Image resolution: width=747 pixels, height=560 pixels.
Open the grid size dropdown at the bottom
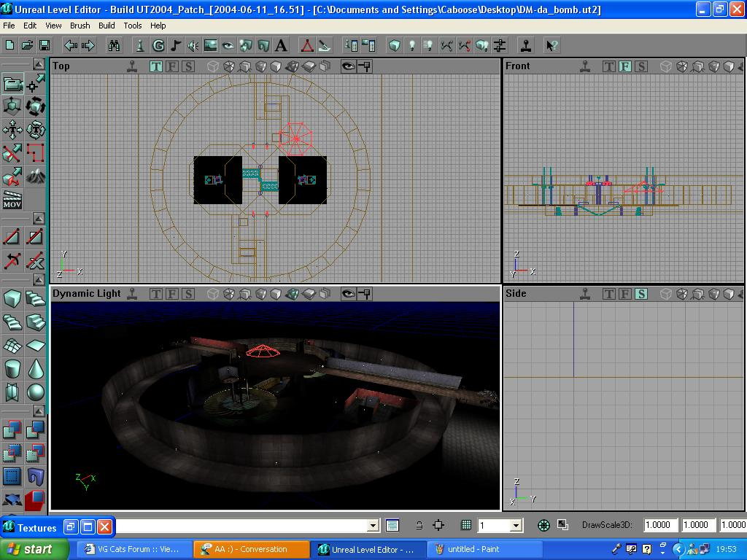coord(514,525)
